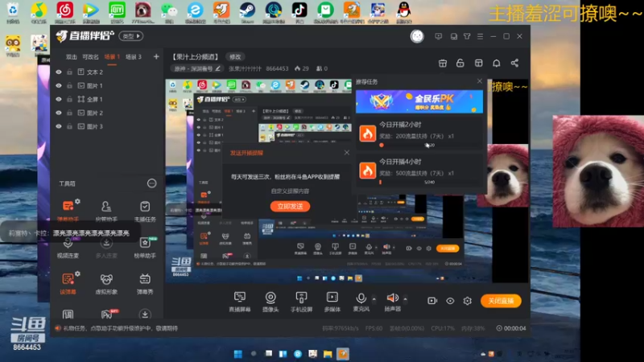Add 手机投屏 phone mirroring source
Viewport: 644px width, 362px height.
point(301,302)
